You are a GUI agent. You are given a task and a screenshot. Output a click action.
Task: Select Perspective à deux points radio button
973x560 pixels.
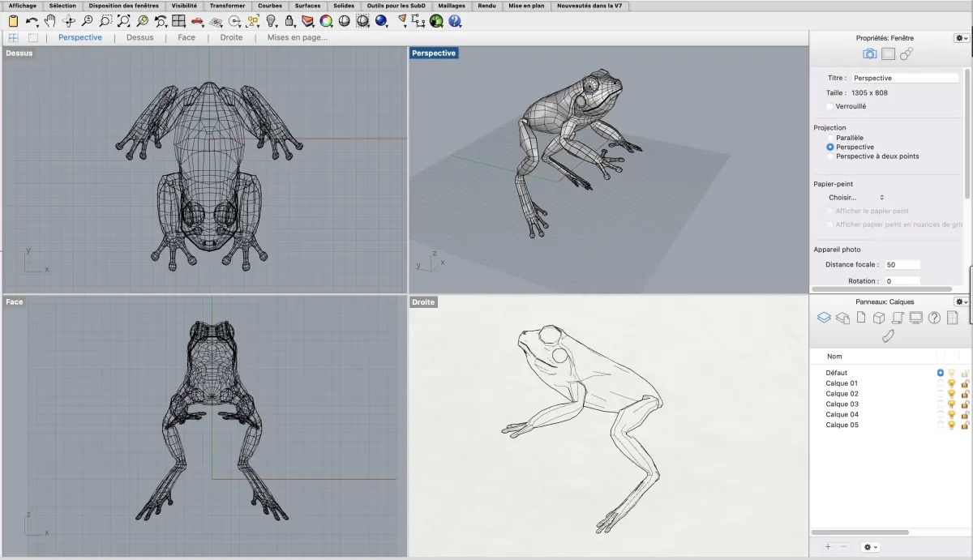pyautogui.click(x=830, y=156)
